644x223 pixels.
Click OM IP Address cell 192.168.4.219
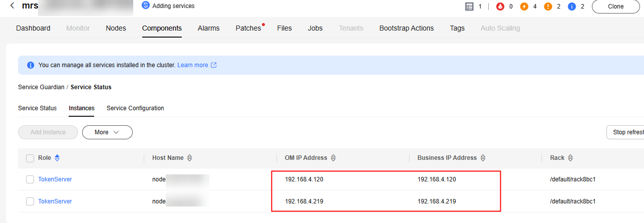pyautogui.click(x=304, y=201)
